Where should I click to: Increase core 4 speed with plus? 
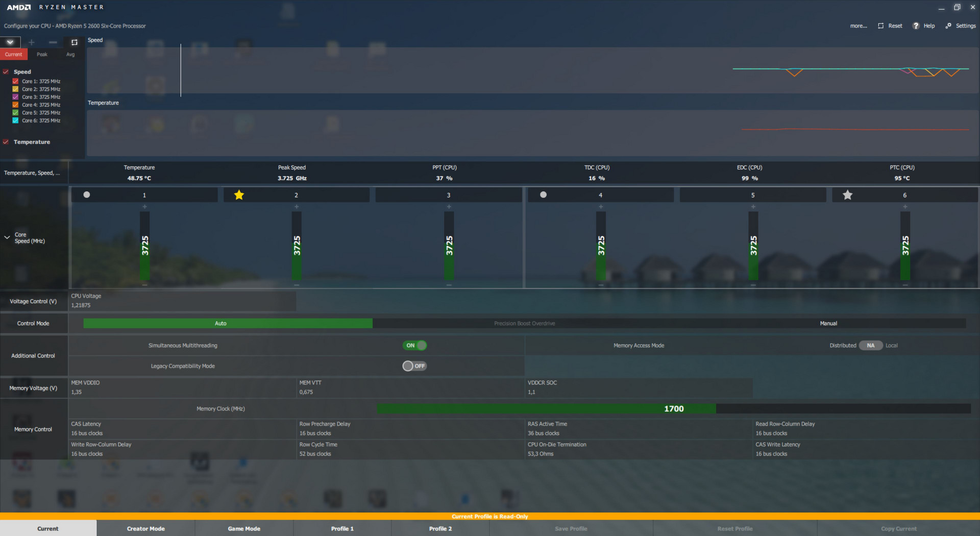pyautogui.click(x=601, y=207)
